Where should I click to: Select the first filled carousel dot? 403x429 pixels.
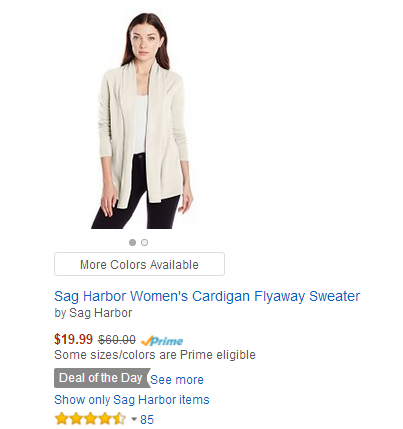click(132, 242)
